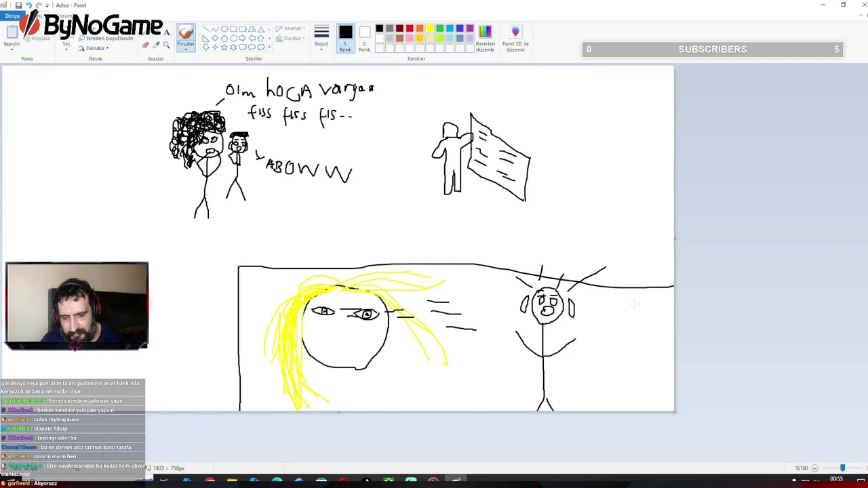Image resolution: width=868 pixels, height=488 pixels.
Task: Select the Fırçalar brush tool
Action: tap(186, 34)
